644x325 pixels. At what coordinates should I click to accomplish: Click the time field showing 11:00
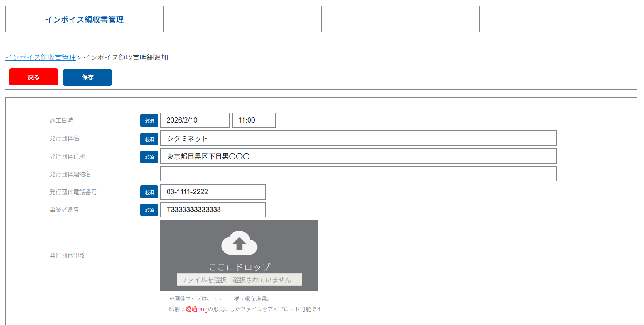tap(254, 120)
